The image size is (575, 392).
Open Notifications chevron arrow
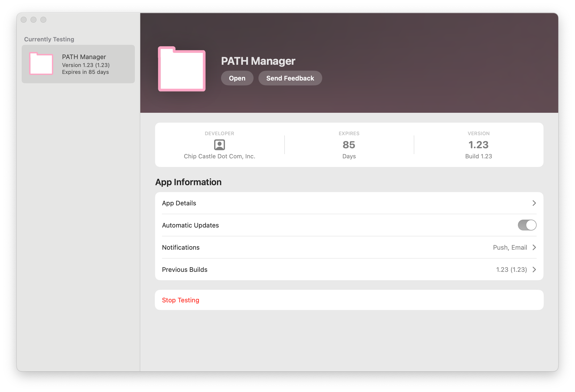534,247
